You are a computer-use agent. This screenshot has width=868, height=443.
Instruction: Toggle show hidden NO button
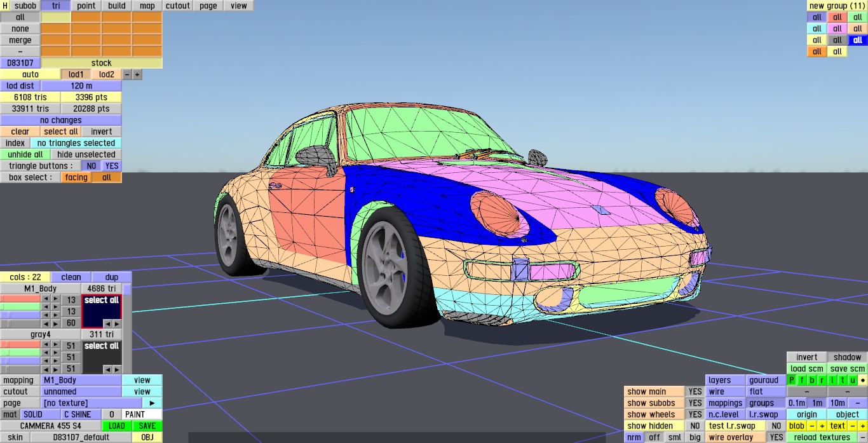[695, 426]
